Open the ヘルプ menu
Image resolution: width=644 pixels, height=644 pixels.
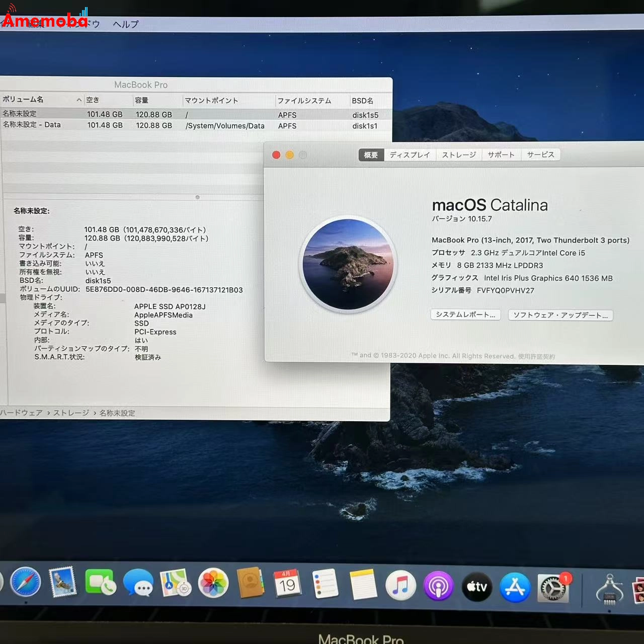coord(124,24)
